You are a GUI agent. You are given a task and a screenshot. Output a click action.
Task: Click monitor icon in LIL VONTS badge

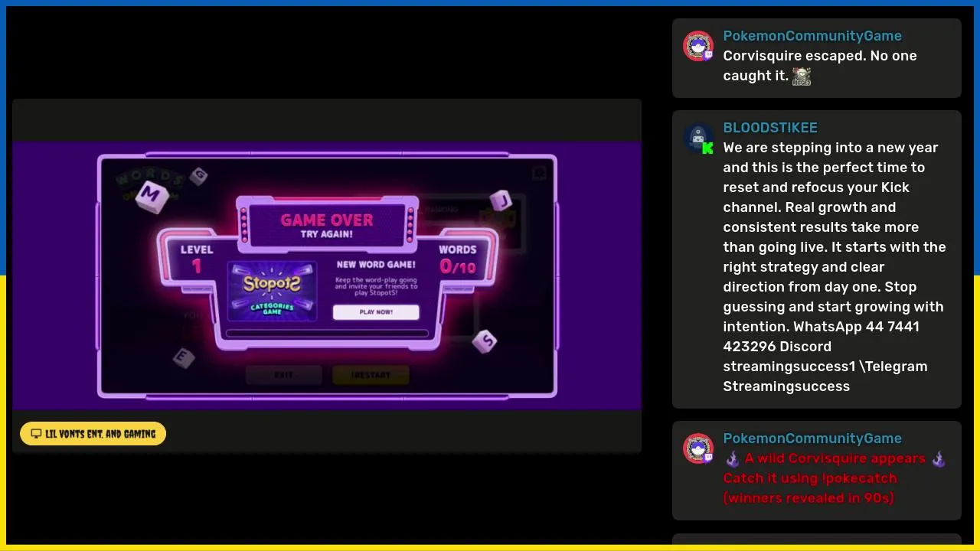tap(36, 434)
